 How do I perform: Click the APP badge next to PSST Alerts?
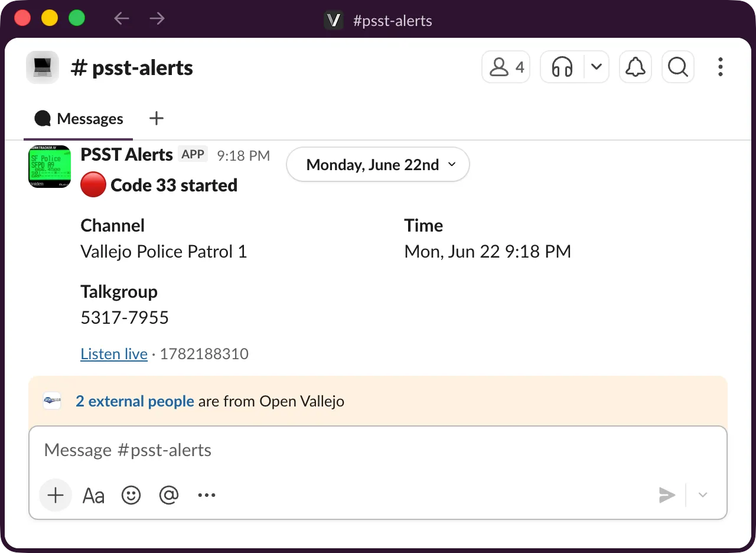(193, 154)
